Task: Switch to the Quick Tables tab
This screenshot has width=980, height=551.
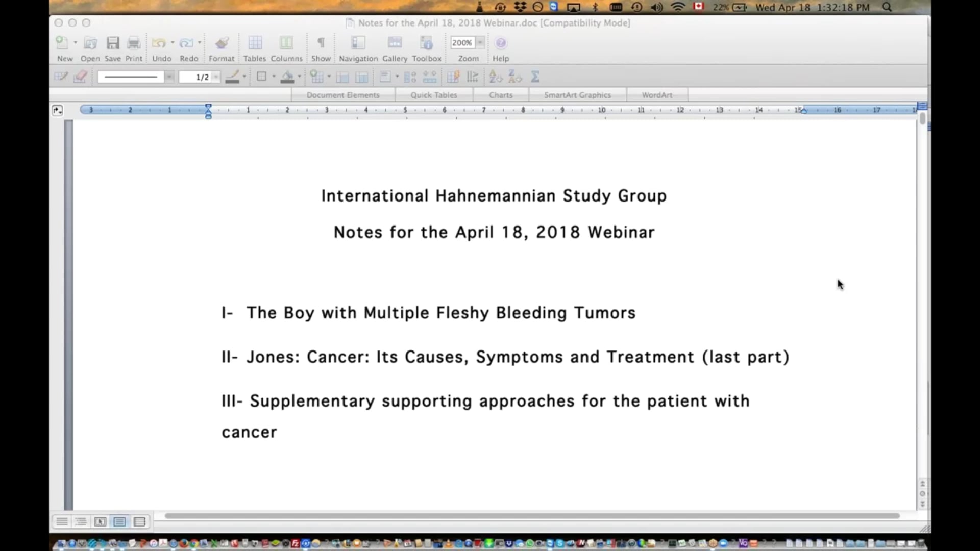Action: (x=434, y=95)
